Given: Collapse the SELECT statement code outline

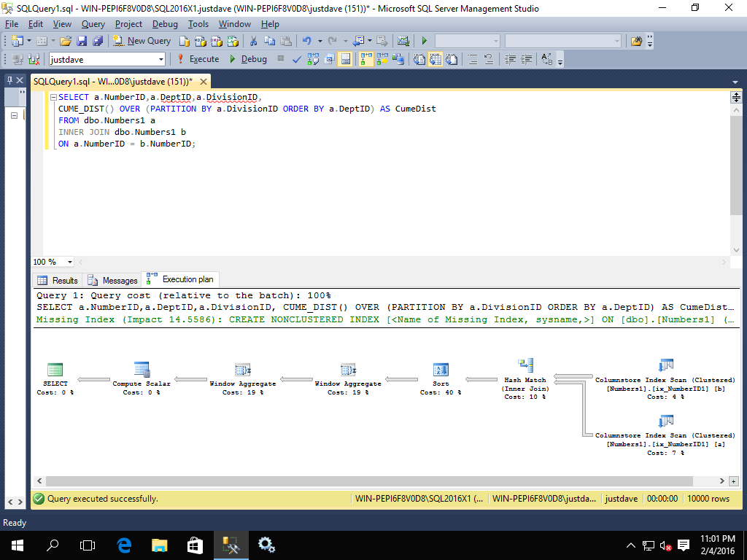Looking at the screenshot, I should (x=53, y=98).
